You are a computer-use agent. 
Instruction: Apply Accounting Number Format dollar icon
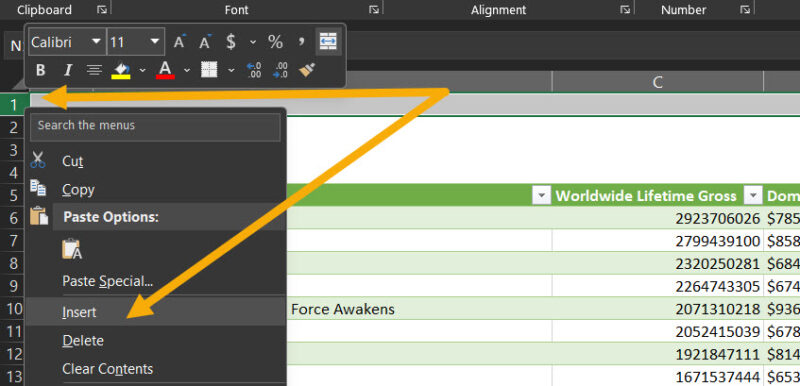coord(231,42)
